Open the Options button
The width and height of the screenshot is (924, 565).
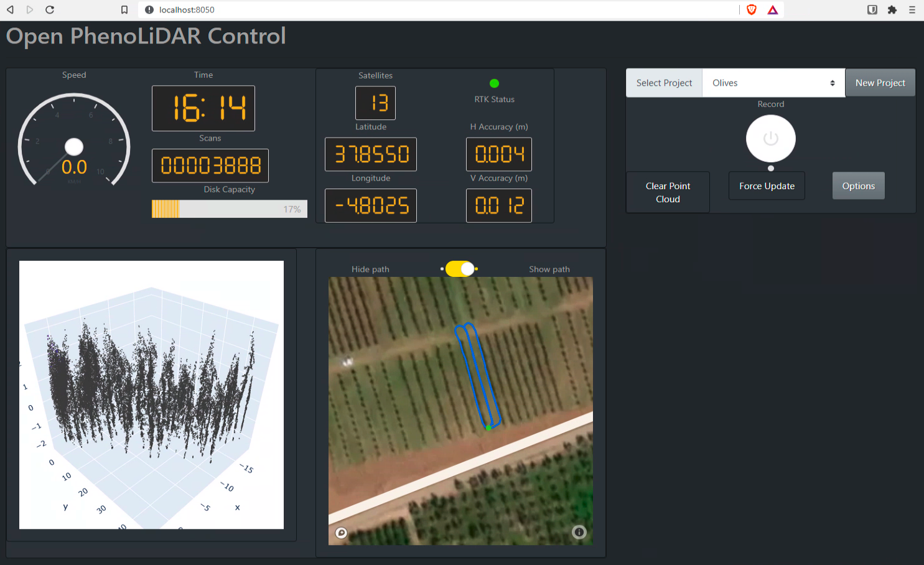pos(858,186)
